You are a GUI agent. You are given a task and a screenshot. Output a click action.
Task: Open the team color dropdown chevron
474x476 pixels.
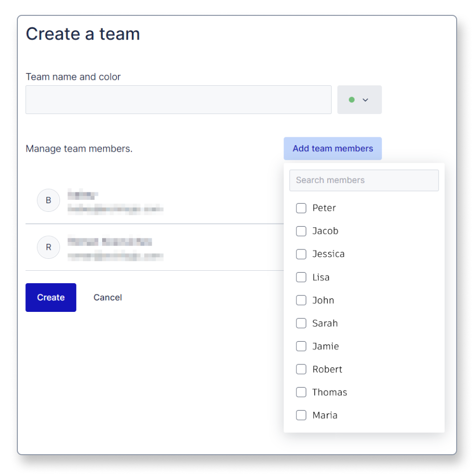click(x=365, y=100)
